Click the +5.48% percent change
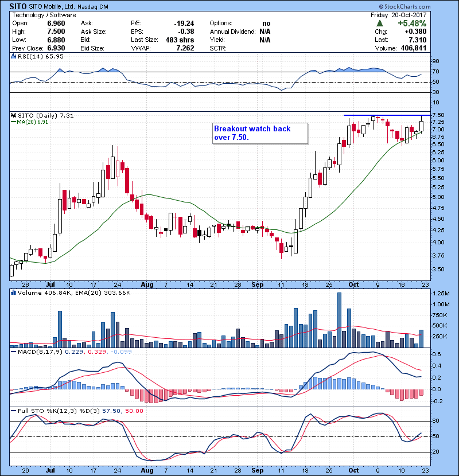This screenshot has height=476, width=459. pos(412,24)
